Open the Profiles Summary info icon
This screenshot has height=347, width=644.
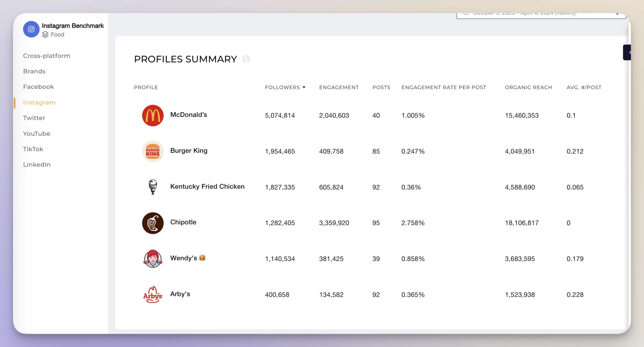click(246, 59)
